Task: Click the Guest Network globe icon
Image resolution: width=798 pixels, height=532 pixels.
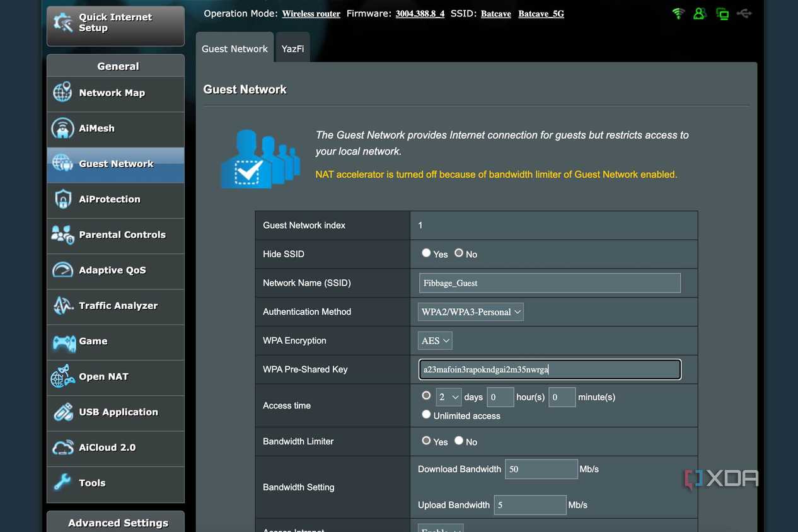Action: [x=62, y=163]
